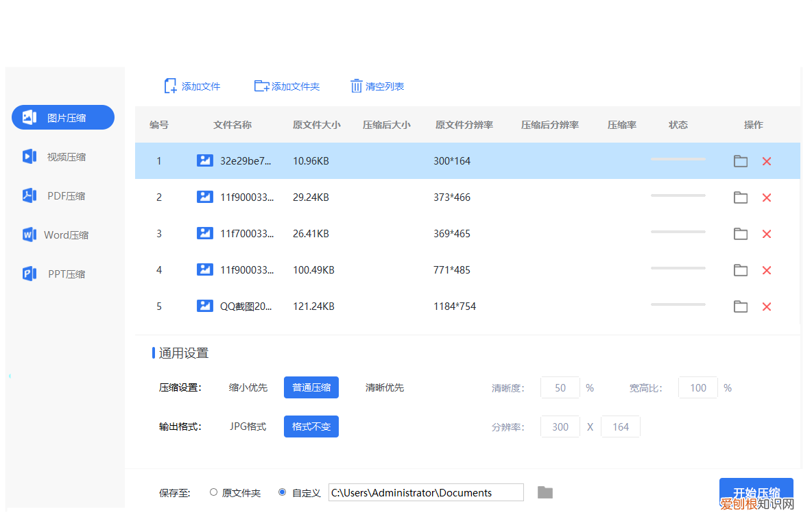Open the browse folder picker for save path
Viewport: 812px width, 517px height.
click(545, 492)
